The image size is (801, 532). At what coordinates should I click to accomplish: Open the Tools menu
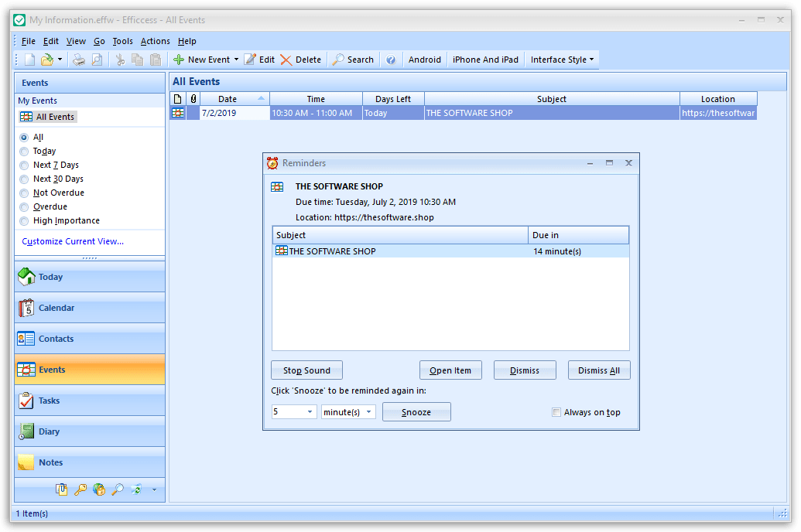point(122,41)
